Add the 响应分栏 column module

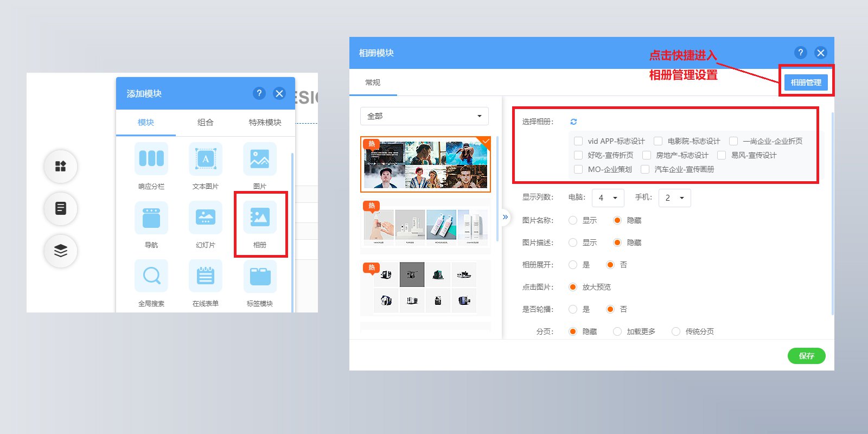pos(151,158)
